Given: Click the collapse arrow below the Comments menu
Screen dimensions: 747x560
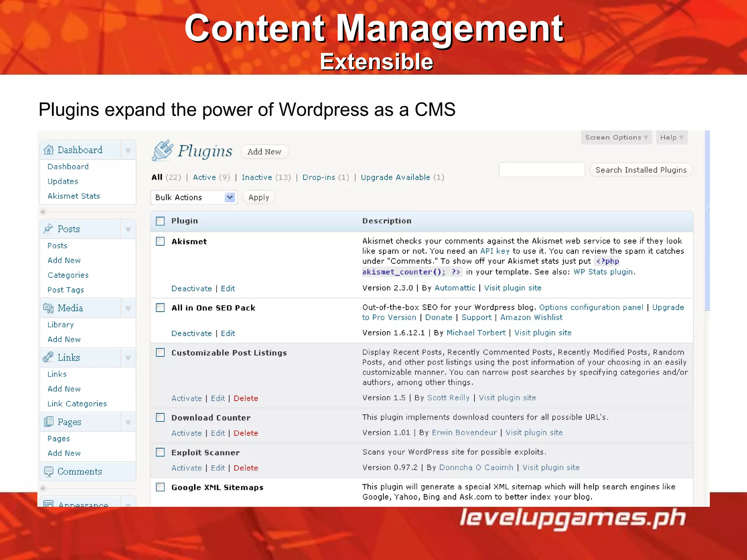Looking at the screenshot, I should click(43, 488).
